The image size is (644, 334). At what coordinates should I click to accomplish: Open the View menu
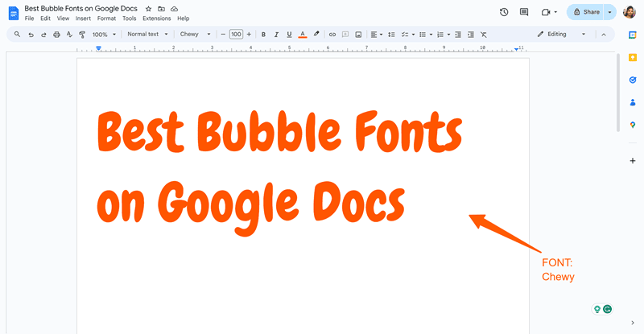click(63, 19)
